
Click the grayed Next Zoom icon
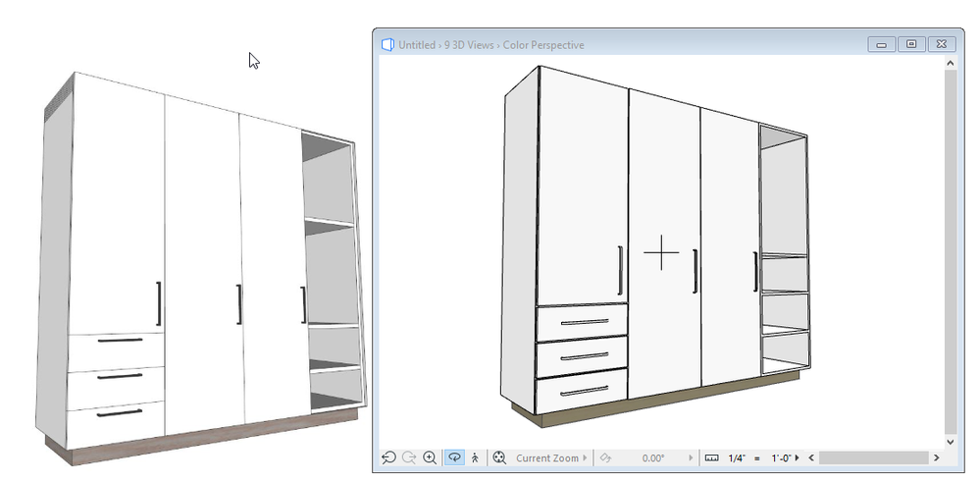pos(409,457)
